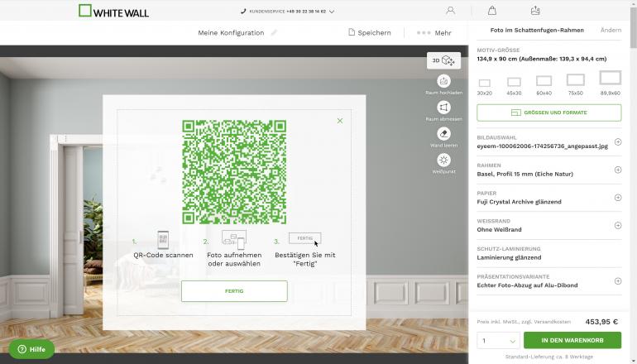Viewport: 637px width, 364px height.
Task: Close the QR code dialog
Action: [x=340, y=121]
